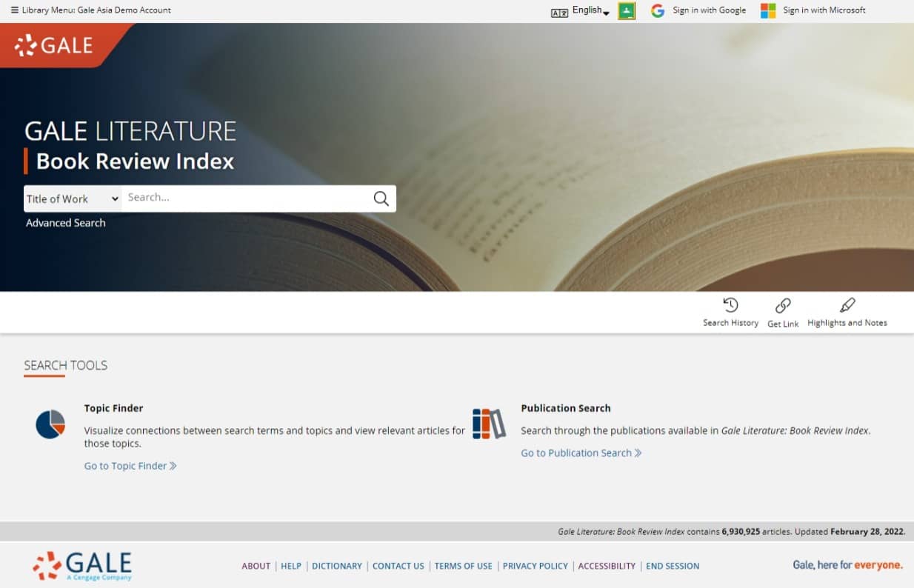Open Search History clock icon

tap(730, 305)
